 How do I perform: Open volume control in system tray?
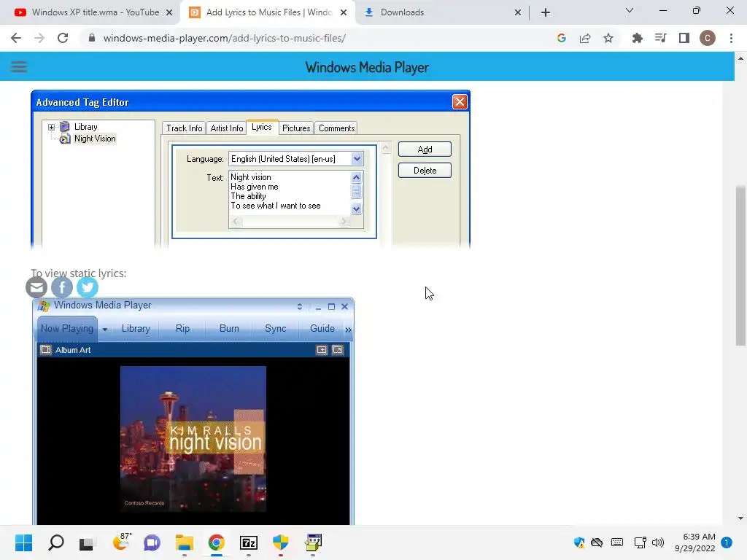coord(658,542)
